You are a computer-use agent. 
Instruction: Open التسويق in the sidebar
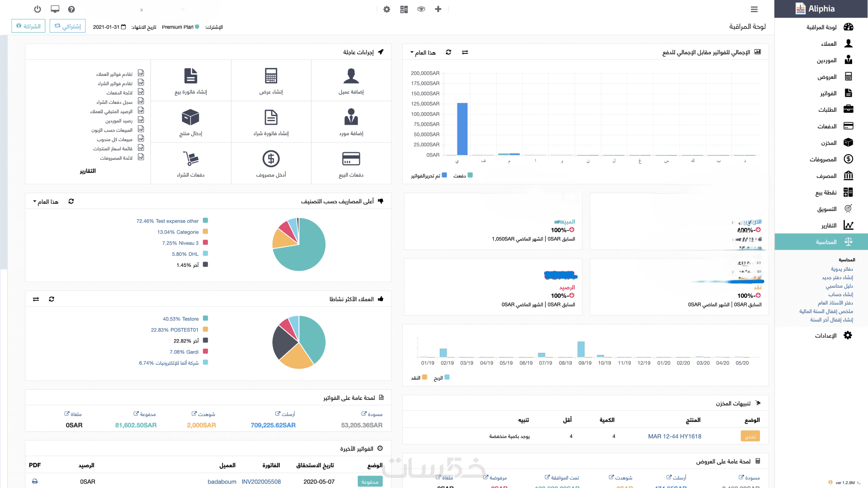(835, 209)
